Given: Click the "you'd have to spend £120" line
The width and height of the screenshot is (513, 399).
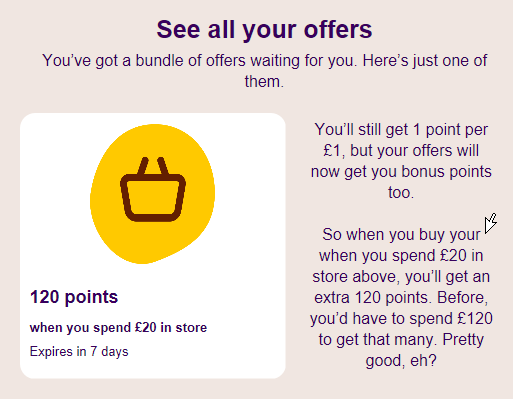Looking at the screenshot, I should (401, 319).
